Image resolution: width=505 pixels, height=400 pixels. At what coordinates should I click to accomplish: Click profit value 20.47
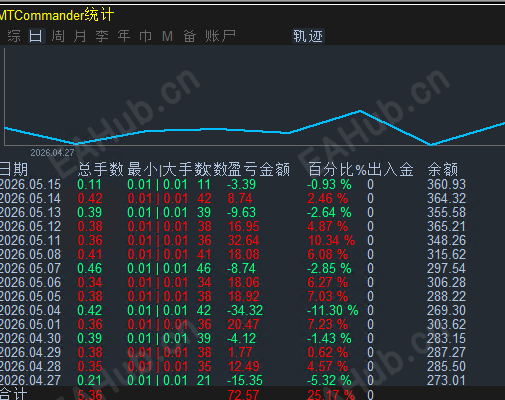coord(243,324)
